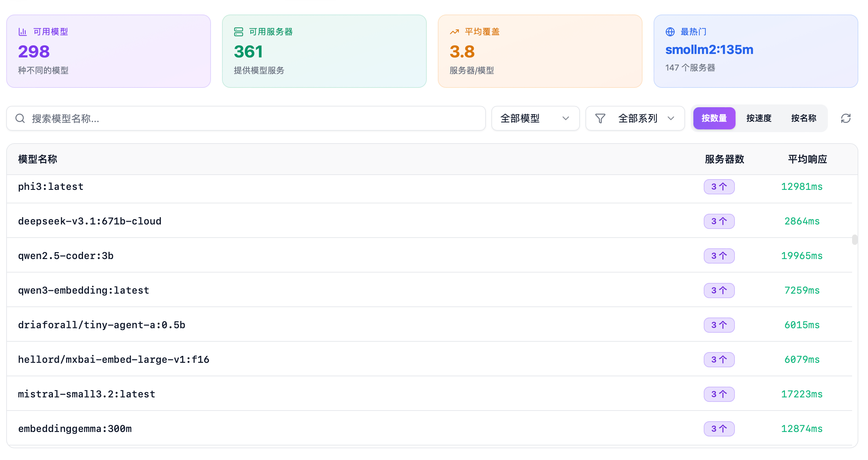Switch sorting to 按速度
The height and width of the screenshot is (460, 868).
point(759,118)
